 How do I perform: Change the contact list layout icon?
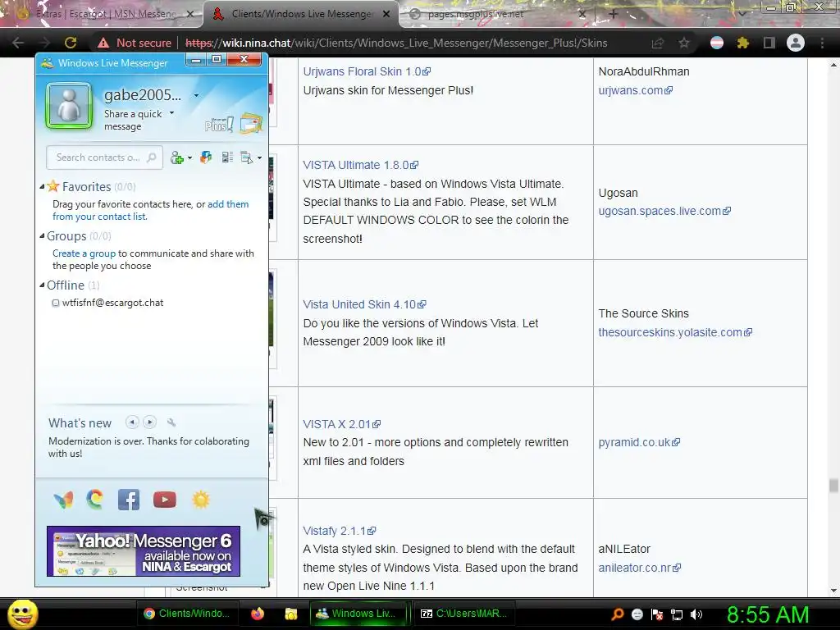tap(227, 157)
